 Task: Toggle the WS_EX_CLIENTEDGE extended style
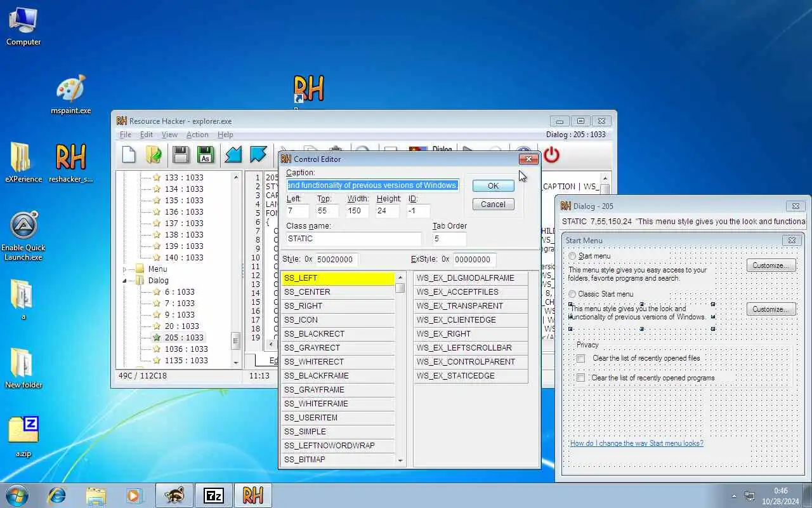coord(471,320)
